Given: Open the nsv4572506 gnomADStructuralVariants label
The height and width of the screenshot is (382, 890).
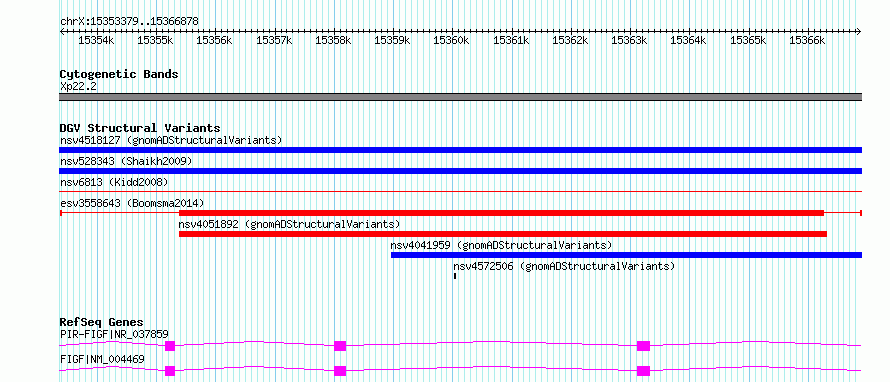Looking at the screenshot, I should [x=564, y=266].
